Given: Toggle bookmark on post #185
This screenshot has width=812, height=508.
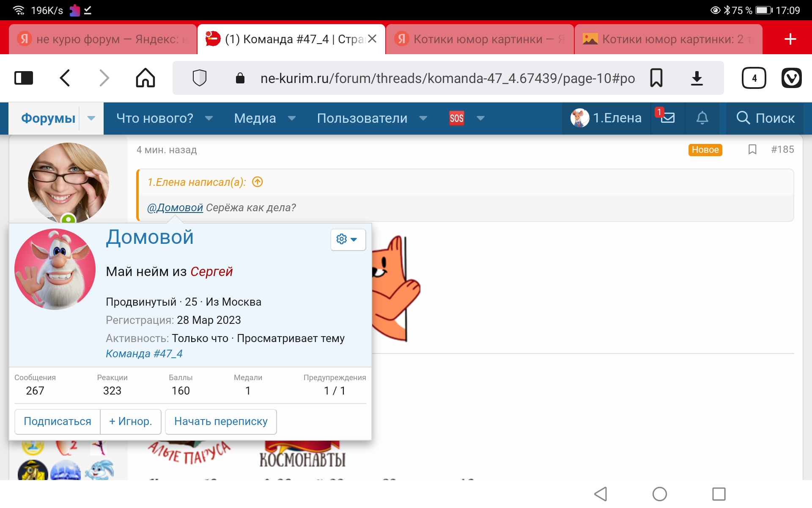Looking at the screenshot, I should [752, 149].
